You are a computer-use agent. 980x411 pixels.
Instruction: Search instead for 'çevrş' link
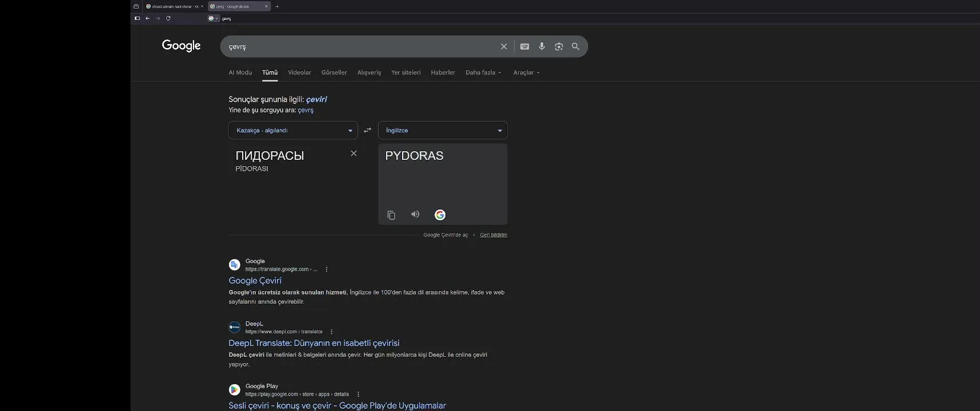point(306,110)
